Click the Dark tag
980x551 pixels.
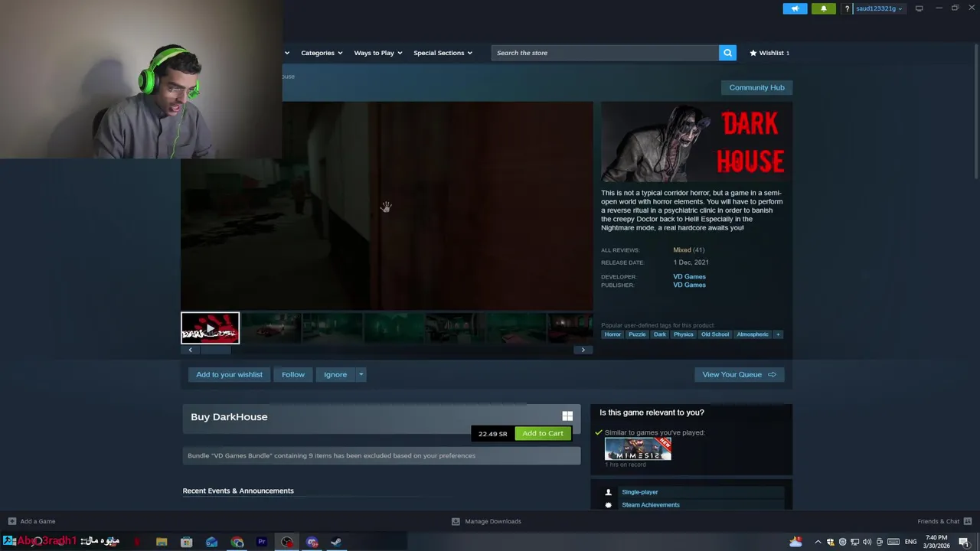click(x=659, y=334)
